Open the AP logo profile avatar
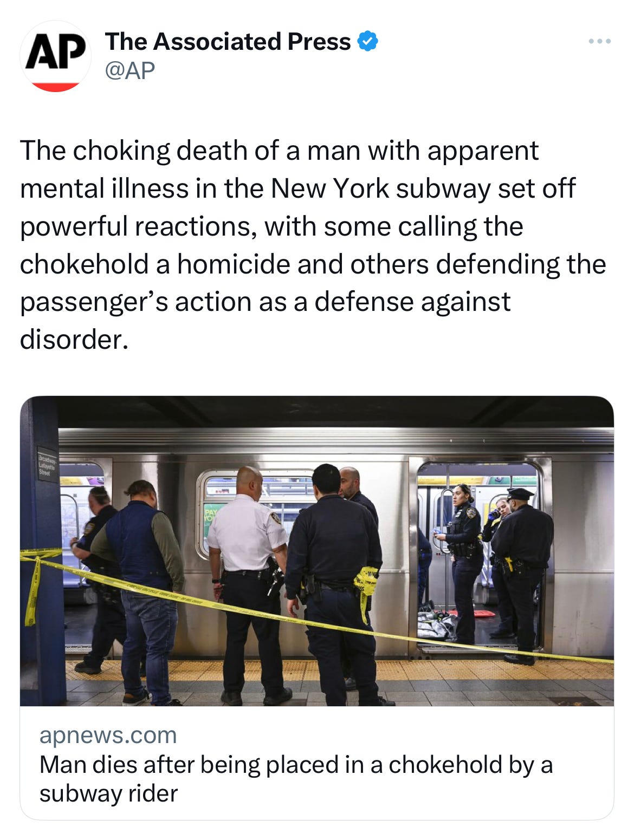 (55, 56)
